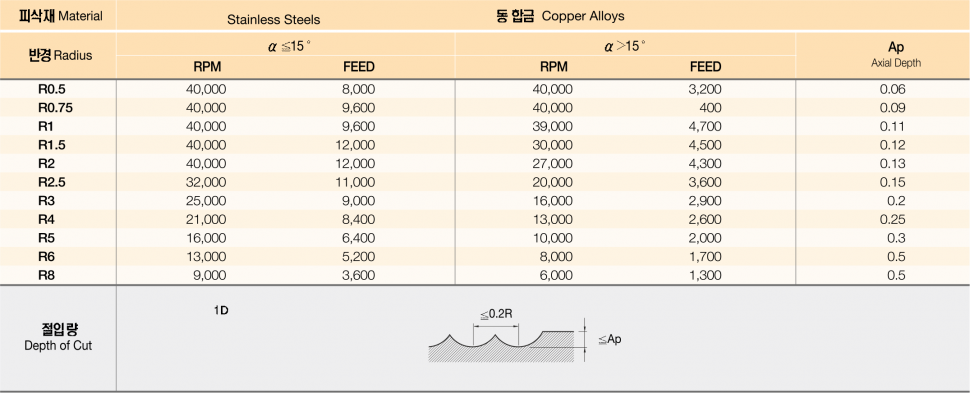The width and height of the screenshot is (970, 393).
Task: Click the R2.5 radius row label
Action: pyautogui.click(x=51, y=182)
